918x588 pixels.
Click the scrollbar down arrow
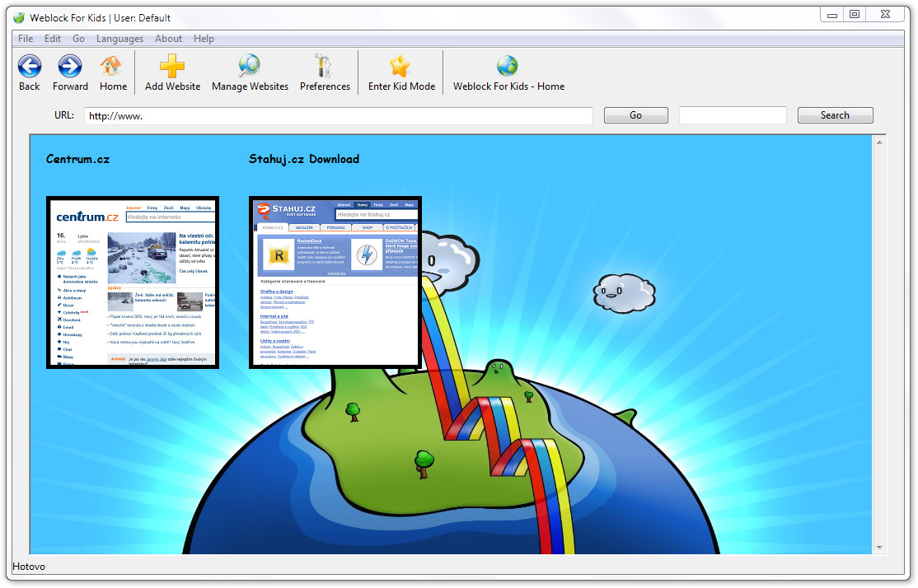pyautogui.click(x=879, y=548)
